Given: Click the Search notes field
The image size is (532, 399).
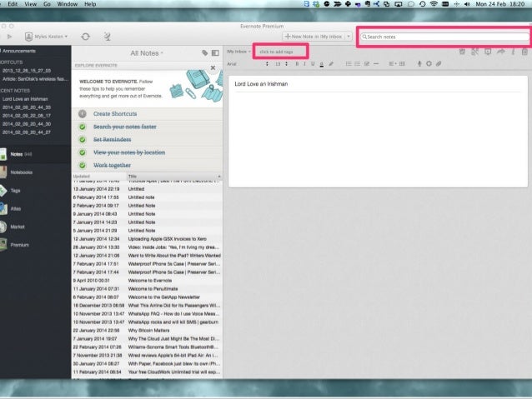Looking at the screenshot, I should tap(444, 37).
